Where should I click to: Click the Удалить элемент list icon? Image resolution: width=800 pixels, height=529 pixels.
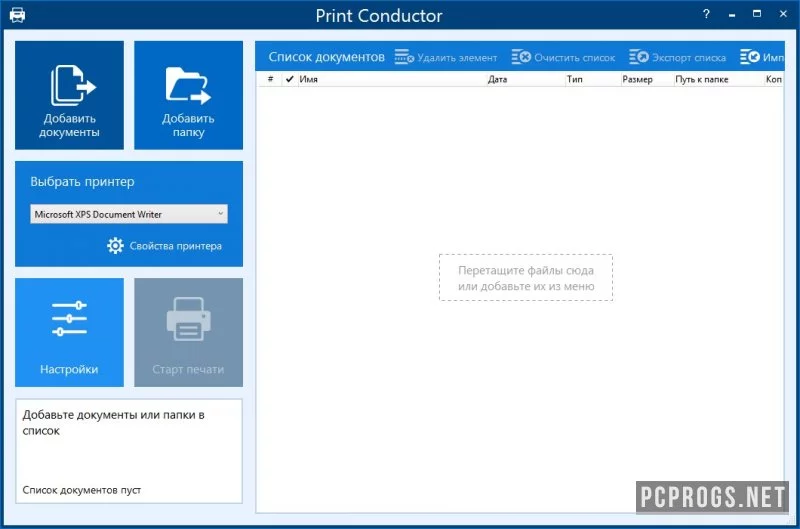[x=404, y=57]
